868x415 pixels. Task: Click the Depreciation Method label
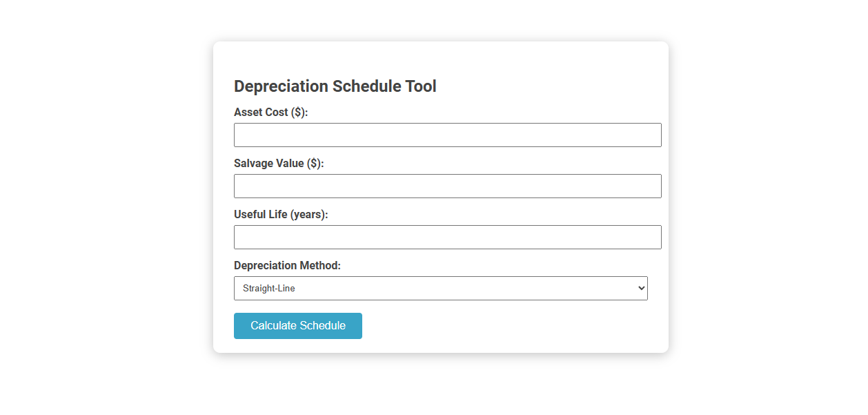[x=287, y=265]
